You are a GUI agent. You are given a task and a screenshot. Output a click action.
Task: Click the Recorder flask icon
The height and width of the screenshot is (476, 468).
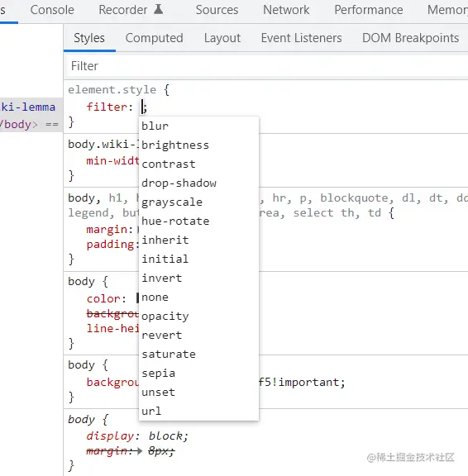click(x=158, y=9)
